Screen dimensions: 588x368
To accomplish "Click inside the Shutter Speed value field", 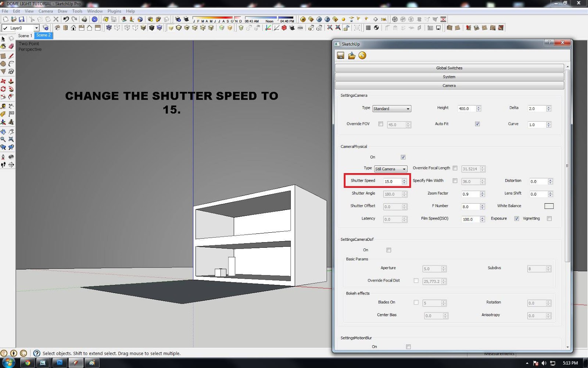I will 392,181.
